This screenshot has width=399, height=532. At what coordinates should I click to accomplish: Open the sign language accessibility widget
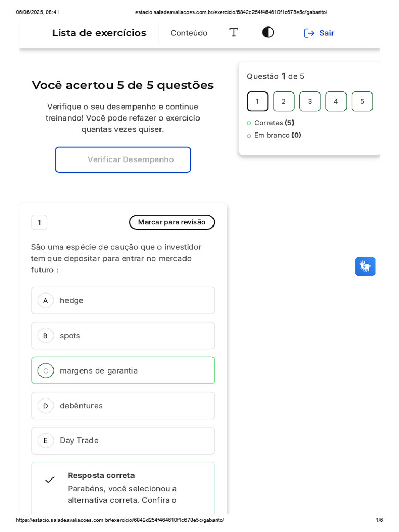click(x=365, y=266)
